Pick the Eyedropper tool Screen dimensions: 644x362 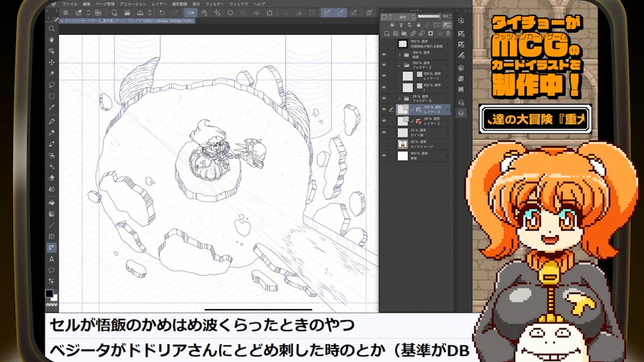coord(52,107)
